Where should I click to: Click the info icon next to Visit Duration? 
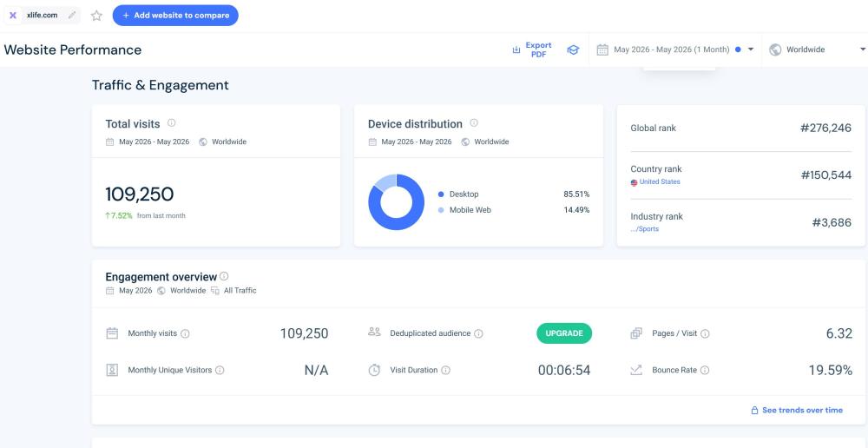pos(445,371)
